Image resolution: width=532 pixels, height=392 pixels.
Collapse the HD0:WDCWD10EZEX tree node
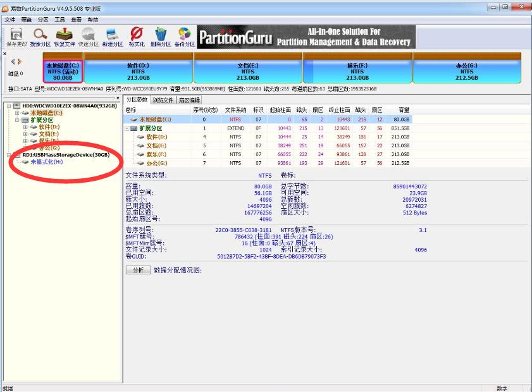(x=9, y=106)
